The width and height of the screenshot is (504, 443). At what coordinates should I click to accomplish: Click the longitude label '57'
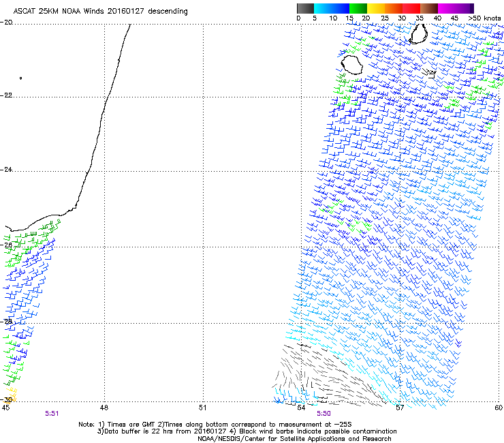coord(400,408)
